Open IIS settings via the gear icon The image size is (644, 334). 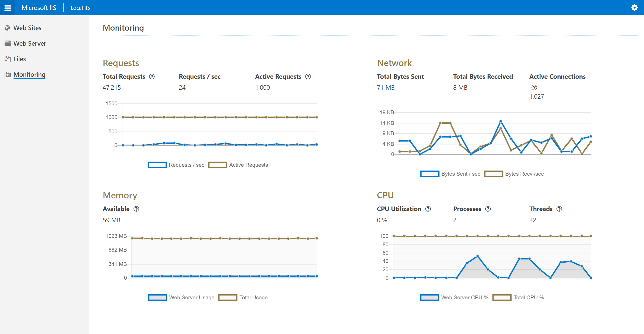tap(634, 8)
